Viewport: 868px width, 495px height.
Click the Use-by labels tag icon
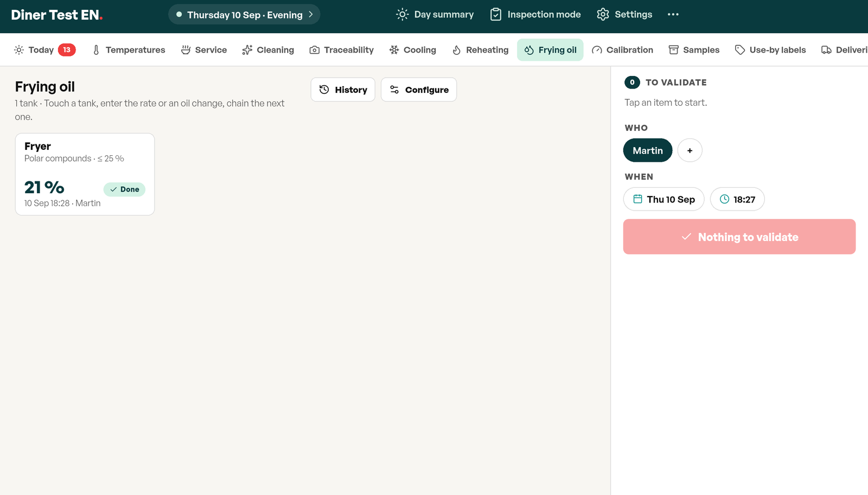click(740, 50)
